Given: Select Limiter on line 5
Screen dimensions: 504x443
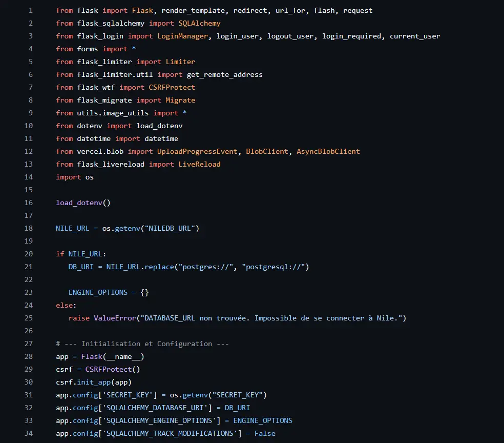Looking at the screenshot, I should coord(180,62).
